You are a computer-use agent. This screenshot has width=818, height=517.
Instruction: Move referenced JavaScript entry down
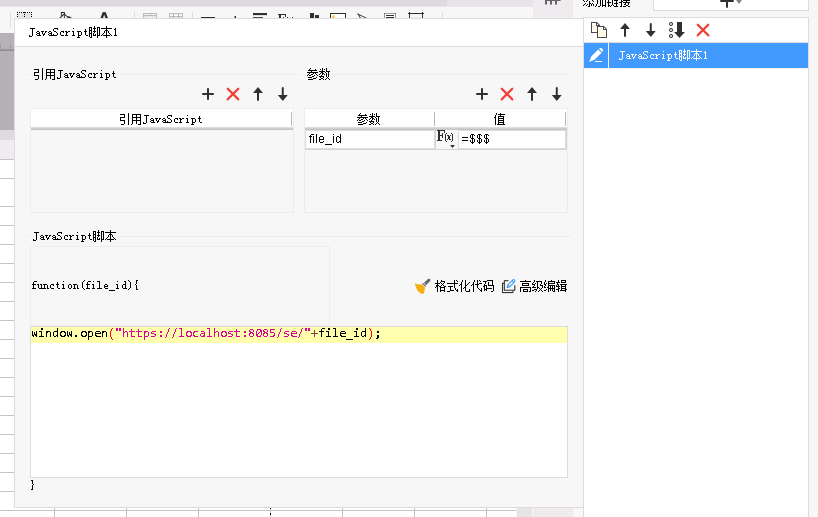tap(283, 94)
